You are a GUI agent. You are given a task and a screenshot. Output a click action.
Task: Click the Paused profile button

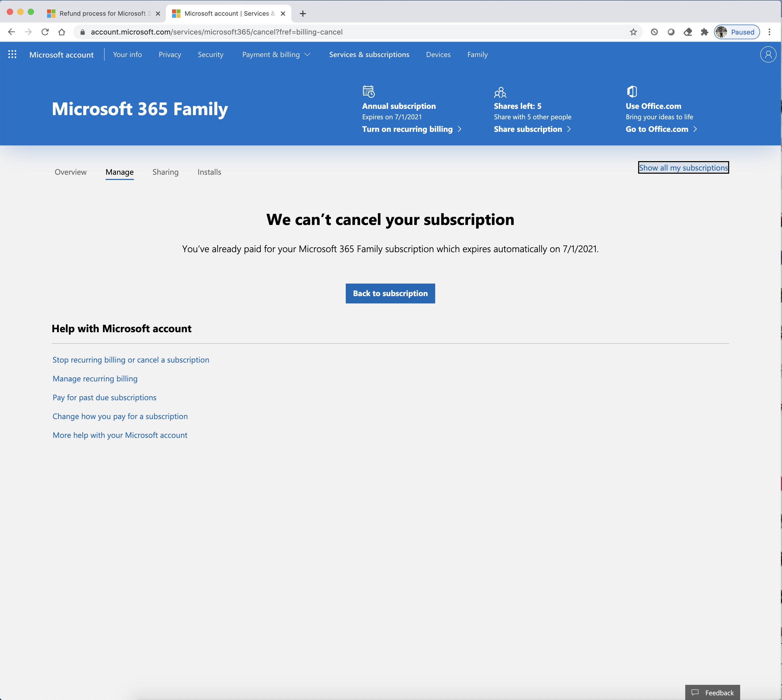(737, 32)
